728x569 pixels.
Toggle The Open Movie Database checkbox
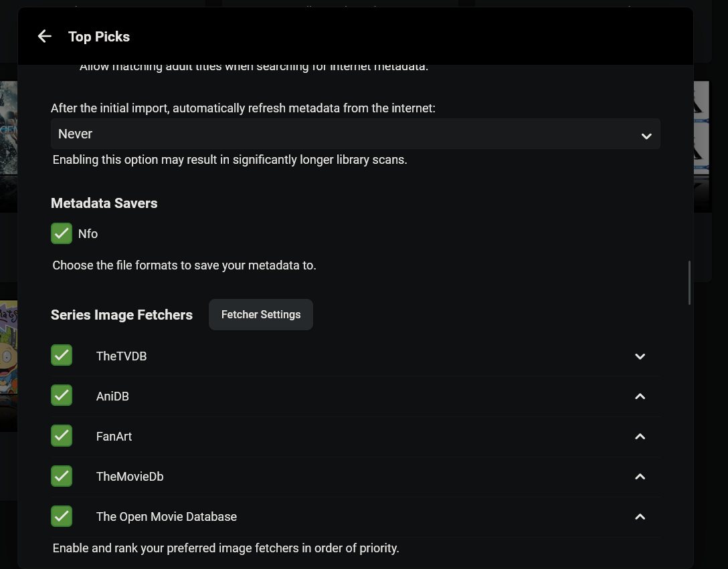click(x=62, y=516)
